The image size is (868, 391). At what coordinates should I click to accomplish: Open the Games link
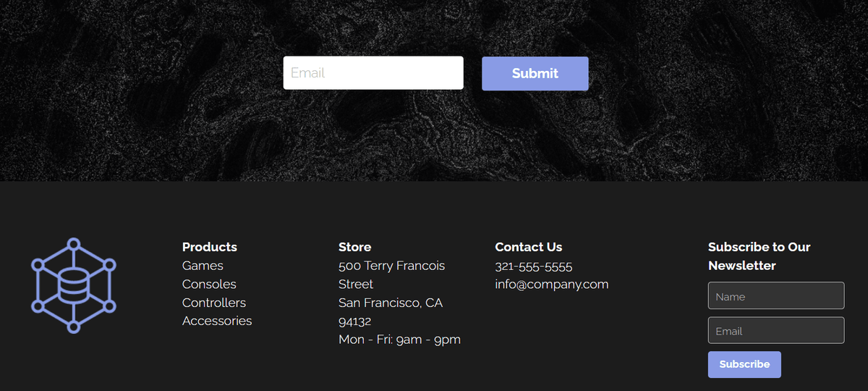click(x=203, y=266)
